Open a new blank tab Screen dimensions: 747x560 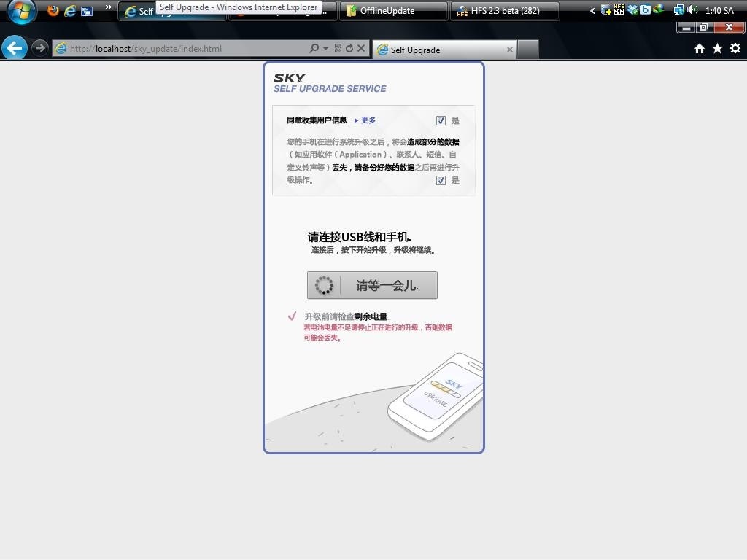coord(528,50)
